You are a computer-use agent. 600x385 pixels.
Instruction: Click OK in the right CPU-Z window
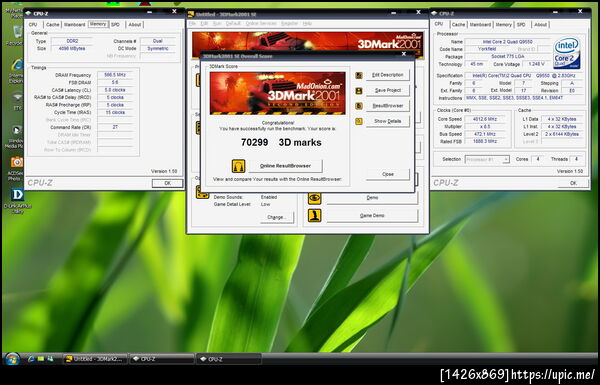click(573, 183)
